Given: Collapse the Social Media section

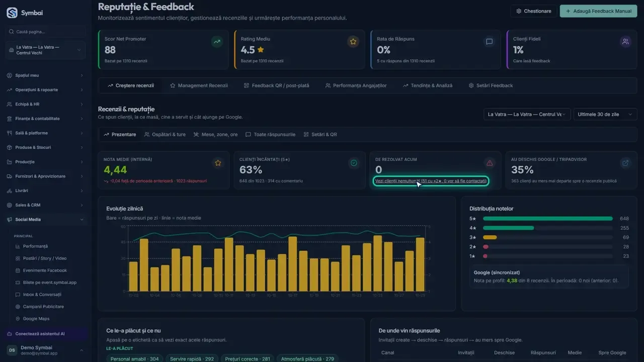Looking at the screenshot, I should click(45, 220).
